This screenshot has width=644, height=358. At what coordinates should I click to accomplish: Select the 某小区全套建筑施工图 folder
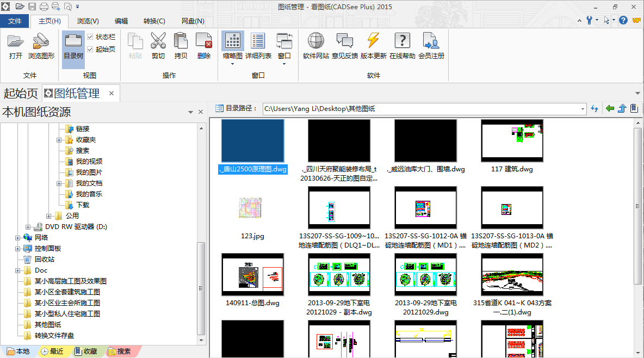pos(67,292)
